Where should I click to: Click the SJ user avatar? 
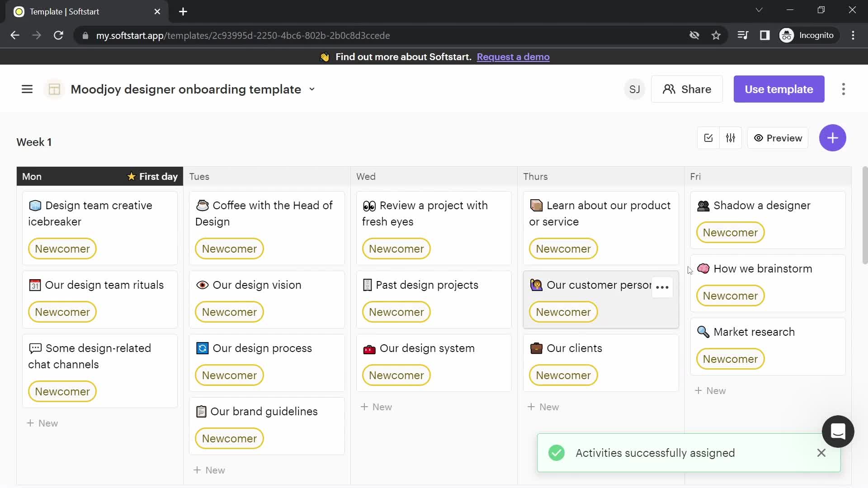point(634,89)
